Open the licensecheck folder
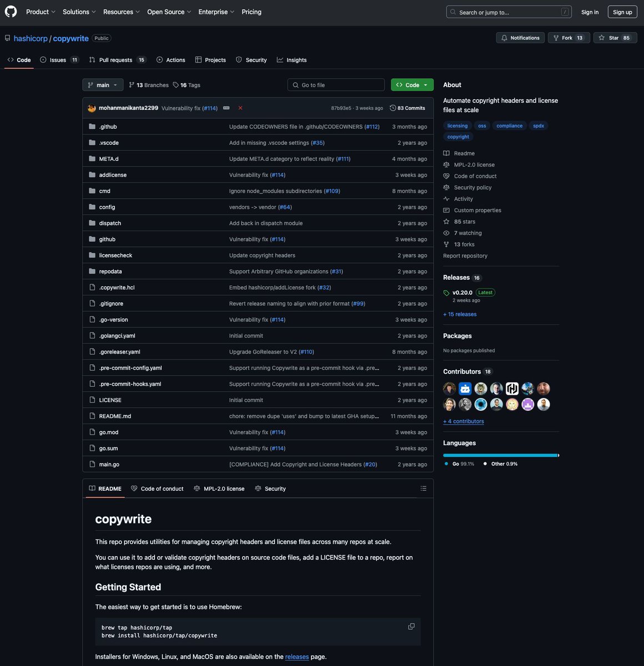The width and height of the screenshot is (644, 666). pos(115,255)
